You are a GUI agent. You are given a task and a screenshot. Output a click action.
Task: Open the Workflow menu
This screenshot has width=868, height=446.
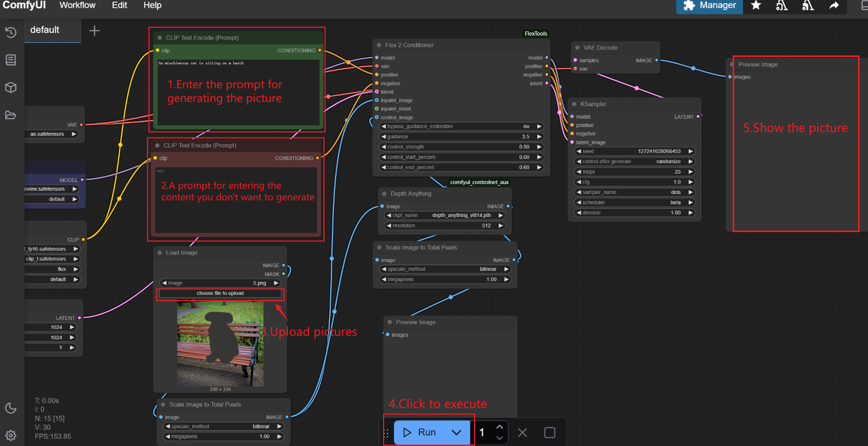coord(77,5)
